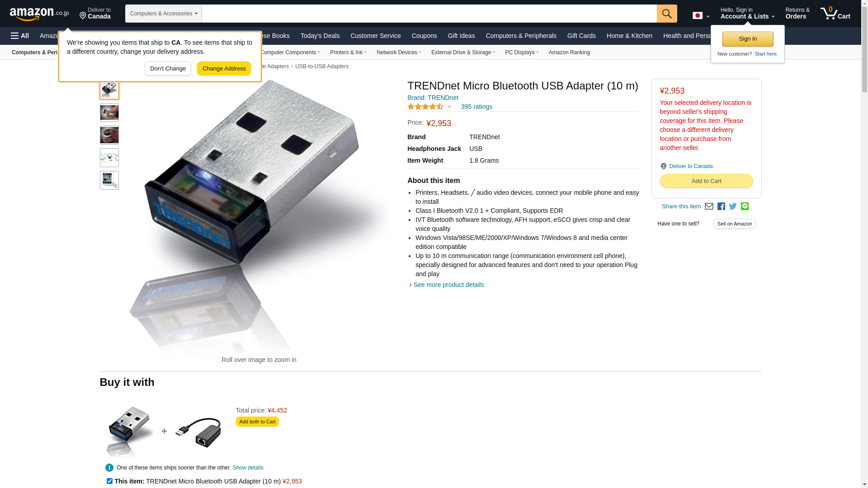
Task: Select the second product thumbnail image
Action: [109, 113]
